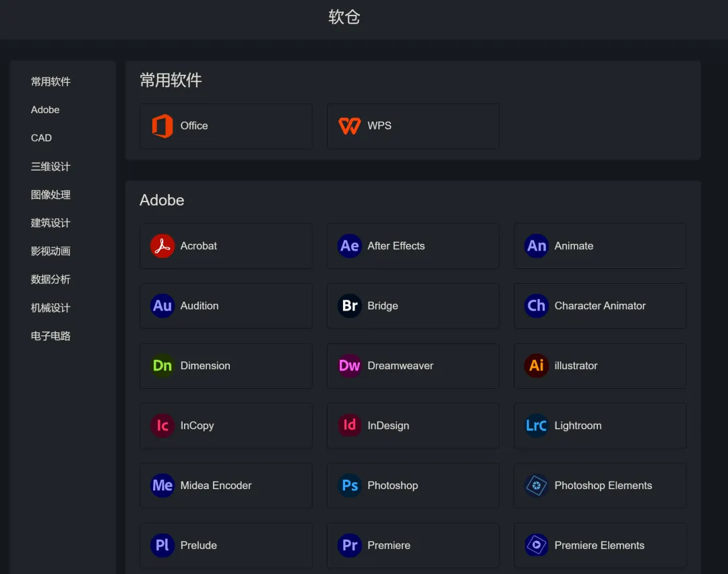
Task: Select 机械设计 in the sidebar
Action: click(51, 308)
